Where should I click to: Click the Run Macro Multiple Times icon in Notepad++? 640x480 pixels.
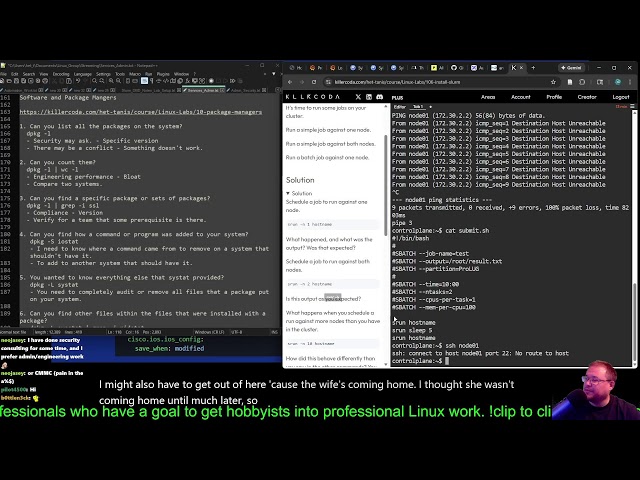point(233,81)
